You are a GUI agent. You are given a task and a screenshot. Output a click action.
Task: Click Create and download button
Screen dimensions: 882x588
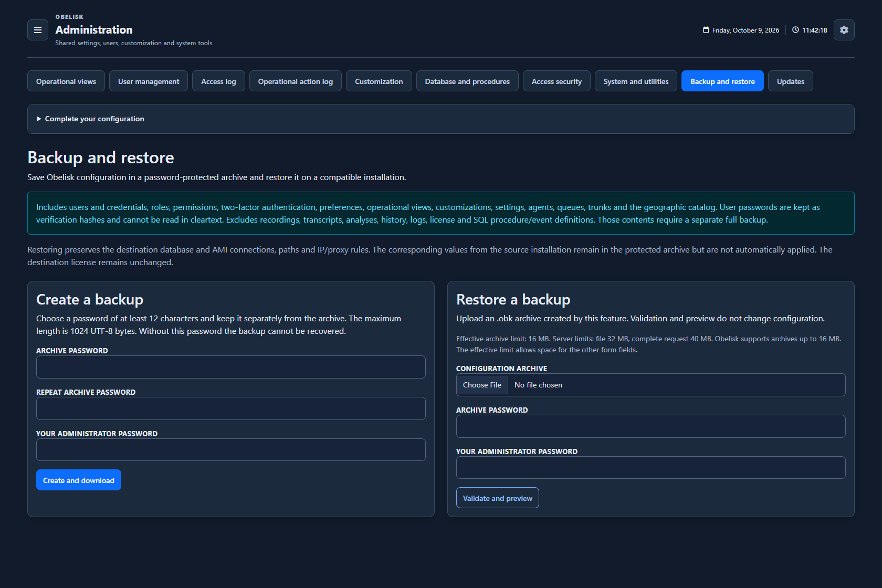click(79, 480)
